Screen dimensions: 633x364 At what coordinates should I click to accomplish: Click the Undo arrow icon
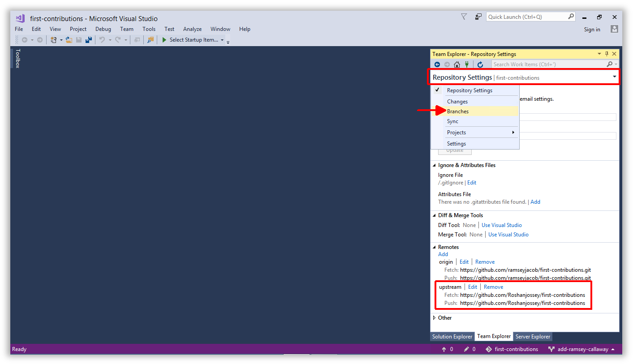coord(102,40)
